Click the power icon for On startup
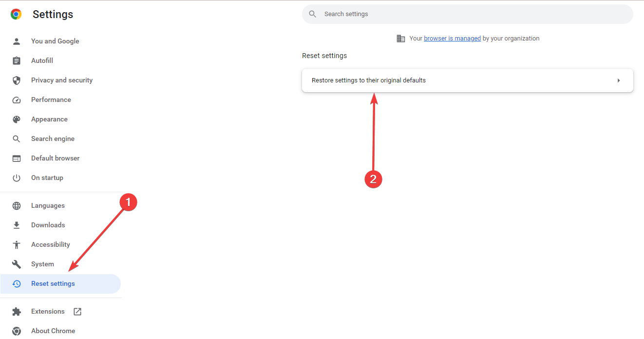 (17, 178)
